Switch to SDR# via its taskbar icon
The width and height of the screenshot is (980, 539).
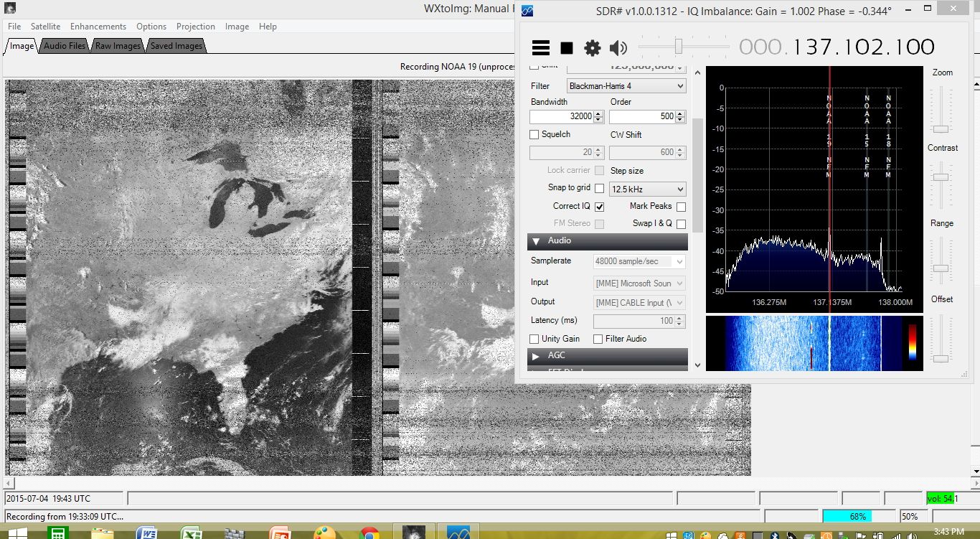[458, 533]
